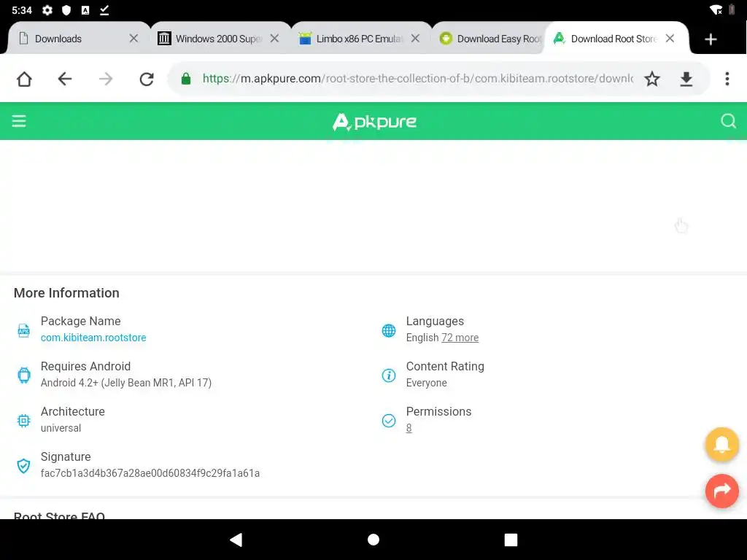The height and width of the screenshot is (560, 747).
Task: Close the Download Root Store tab
Action: [x=670, y=39]
